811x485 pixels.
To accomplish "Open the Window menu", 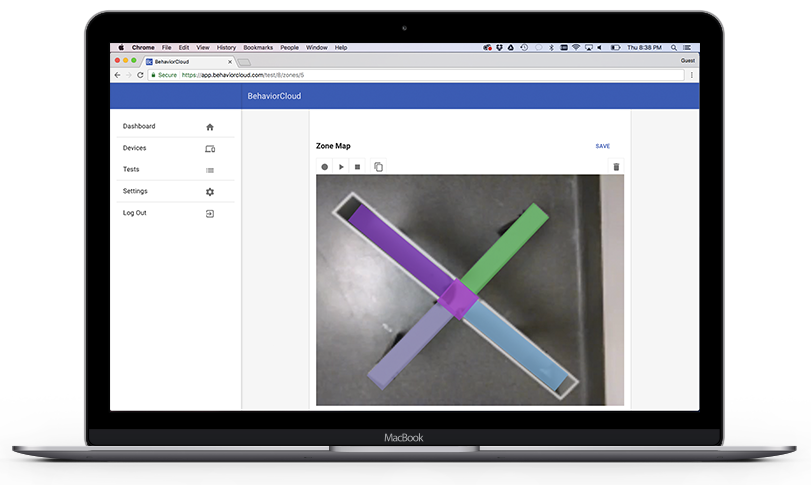I will [317, 47].
